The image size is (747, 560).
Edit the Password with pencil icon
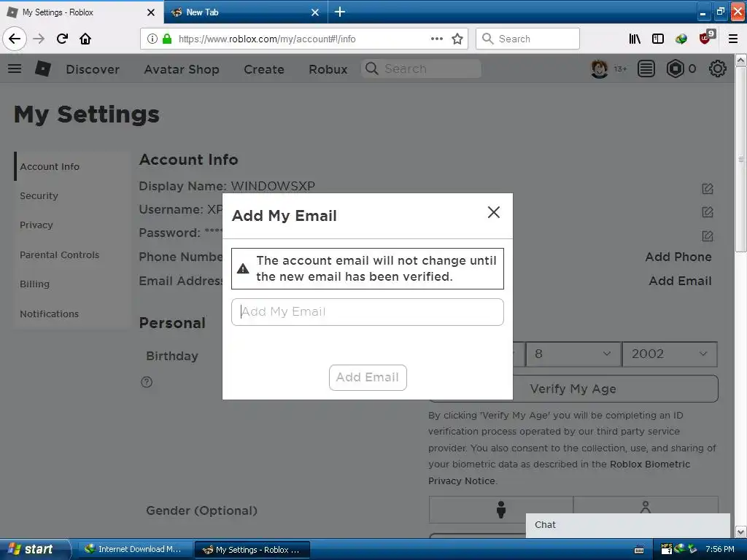click(x=708, y=236)
